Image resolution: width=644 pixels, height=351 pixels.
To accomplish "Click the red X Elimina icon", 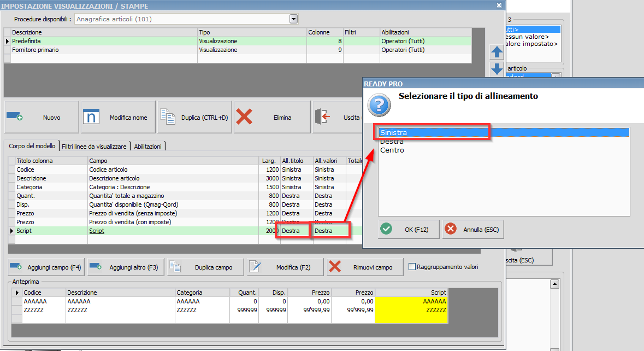I will [244, 116].
